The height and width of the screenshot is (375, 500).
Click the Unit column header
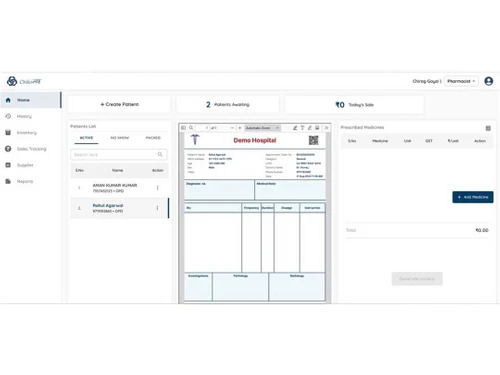[407, 141]
